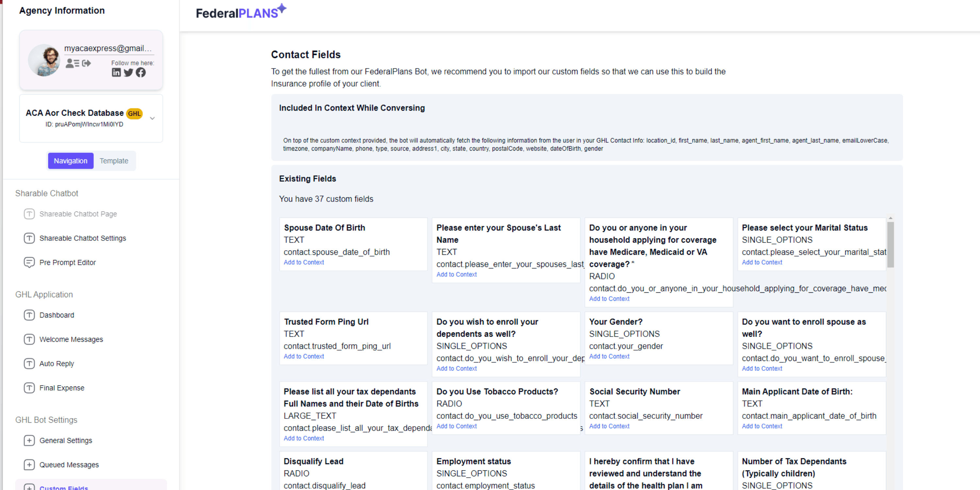Click the location ID pruAPomjWIncw1Mi0IYD
This screenshot has height=490, width=980.
[85, 124]
